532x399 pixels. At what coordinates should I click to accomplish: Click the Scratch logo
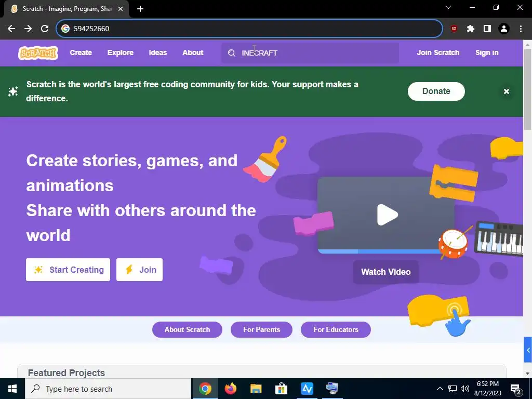click(x=38, y=53)
